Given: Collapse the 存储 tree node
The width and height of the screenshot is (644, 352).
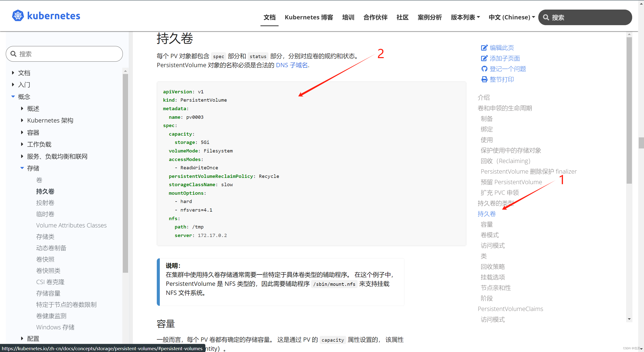Looking at the screenshot, I should [22, 168].
